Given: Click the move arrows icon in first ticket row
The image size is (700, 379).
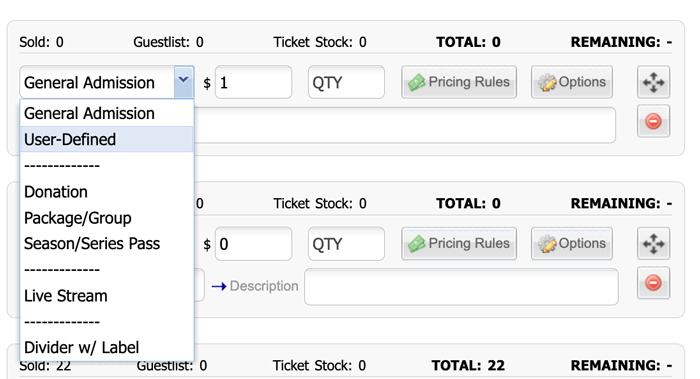Looking at the screenshot, I should (x=653, y=82).
